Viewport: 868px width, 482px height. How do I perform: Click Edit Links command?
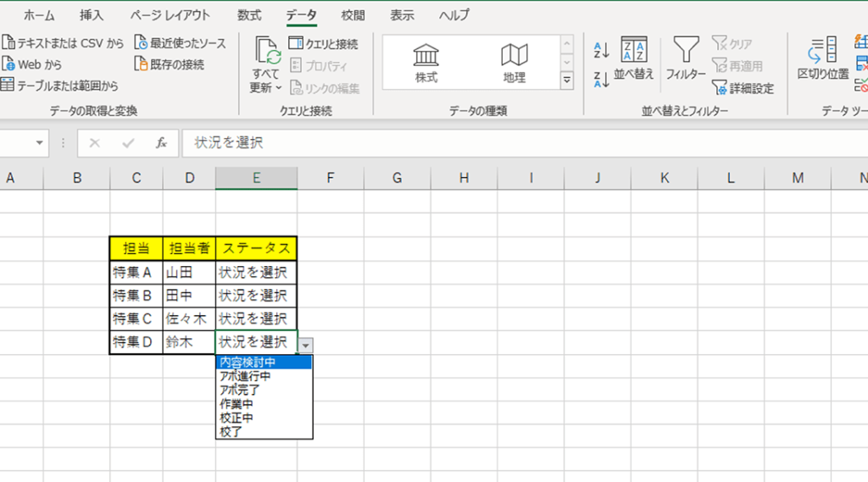(x=325, y=88)
